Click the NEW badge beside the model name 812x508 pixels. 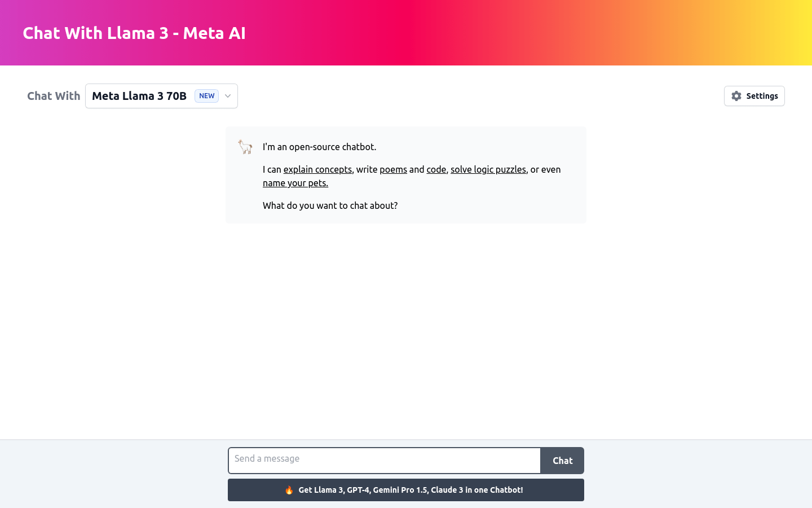[206, 96]
